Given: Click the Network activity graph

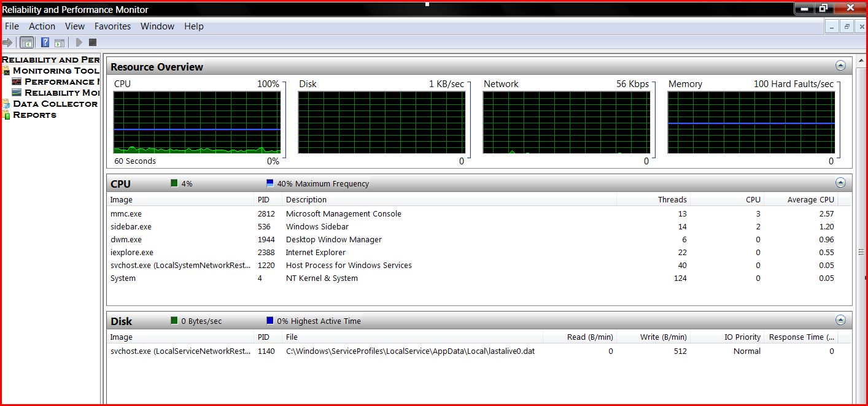Looking at the screenshot, I should click(567, 122).
